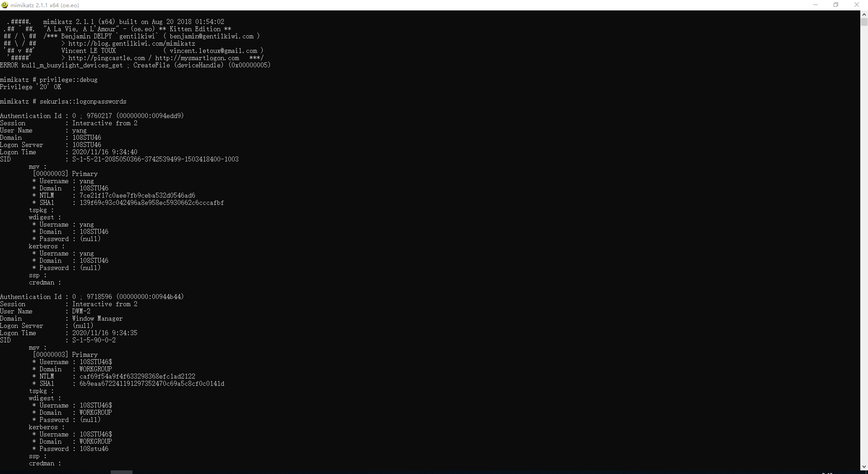Minimize the mimikatz console window
868x474 pixels.
pyautogui.click(x=816, y=5)
